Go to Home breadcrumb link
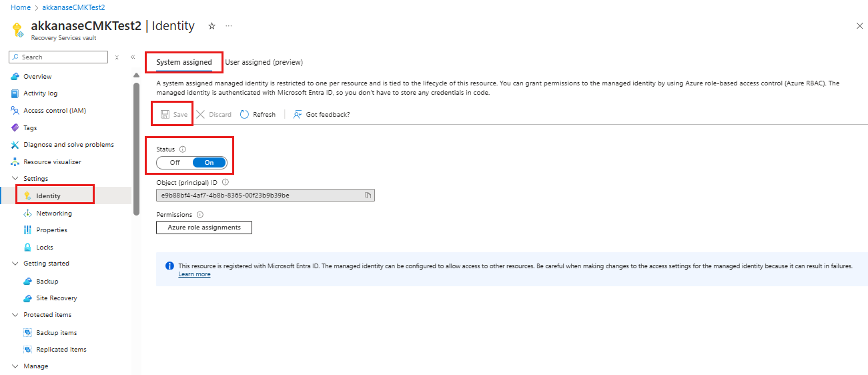 tap(21, 7)
